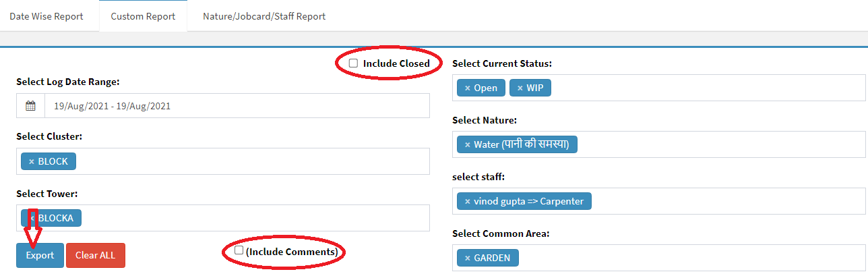Open the Select Cluster multiselect field
Image resolution: width=868 pixels, height=276 pixels.
(x=249, y=162)
